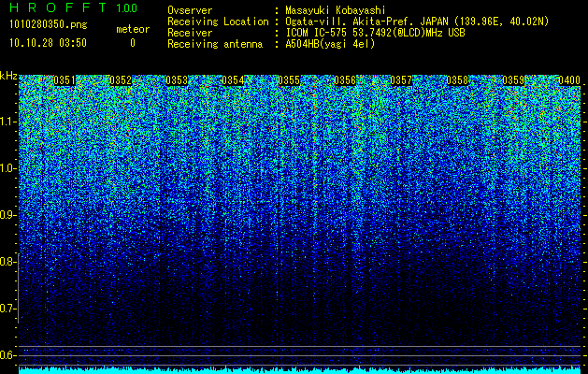The width and height of the screenshot is (588, 374).
Task: Click the 0357 time marker
Action: (401, 80)
